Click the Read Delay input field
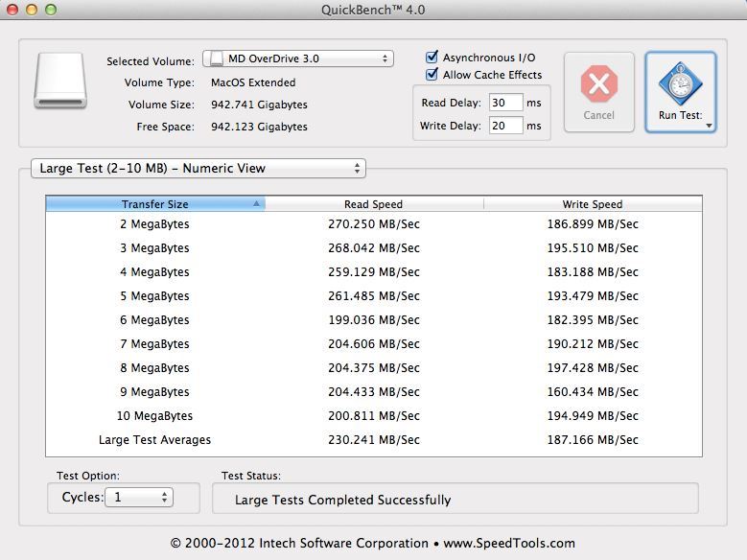Viewport: 747px width, 560px height. click(x=504, y=103)
